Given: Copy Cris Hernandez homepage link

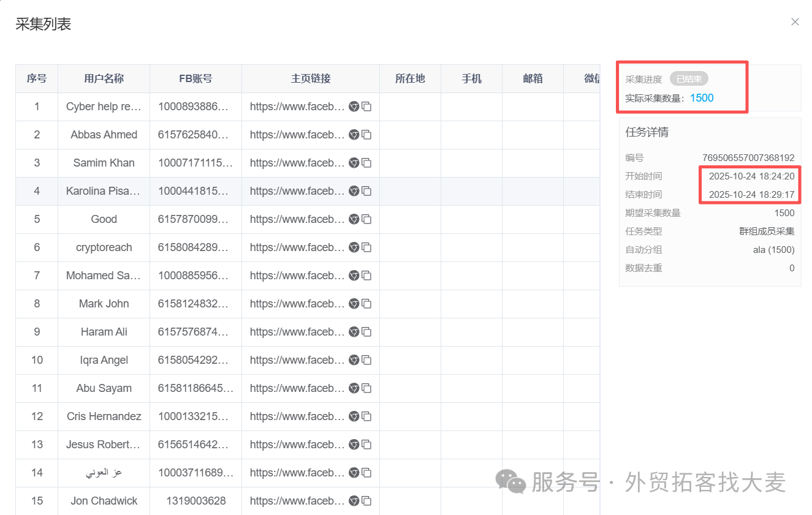Looking at the screenshot, I should pyautogui.click(x=366, y=416).
